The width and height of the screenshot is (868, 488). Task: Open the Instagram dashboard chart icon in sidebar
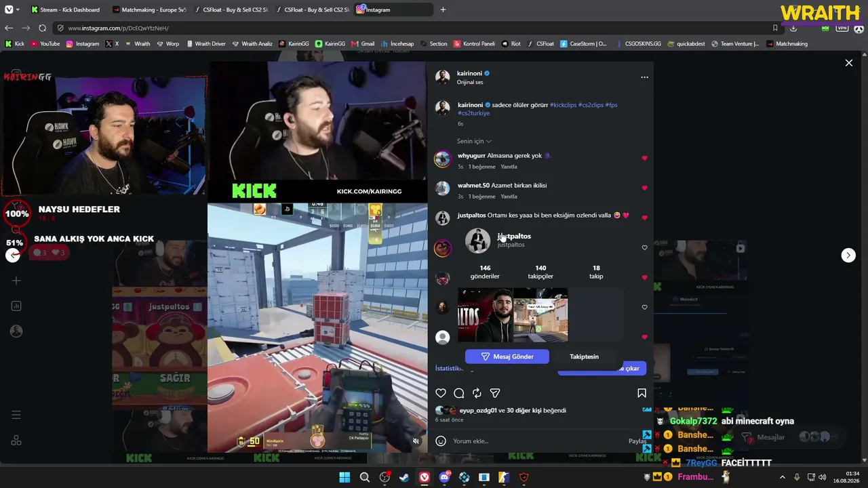click(16, 306)
